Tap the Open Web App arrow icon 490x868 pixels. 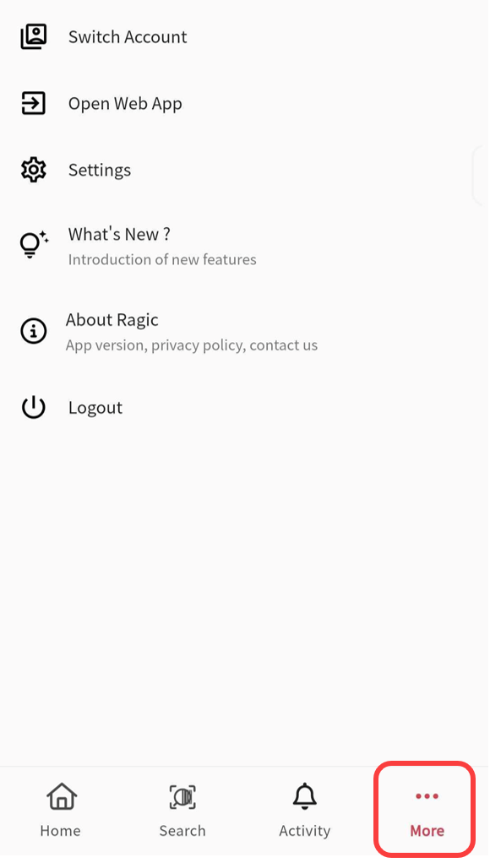click(33, 104)
